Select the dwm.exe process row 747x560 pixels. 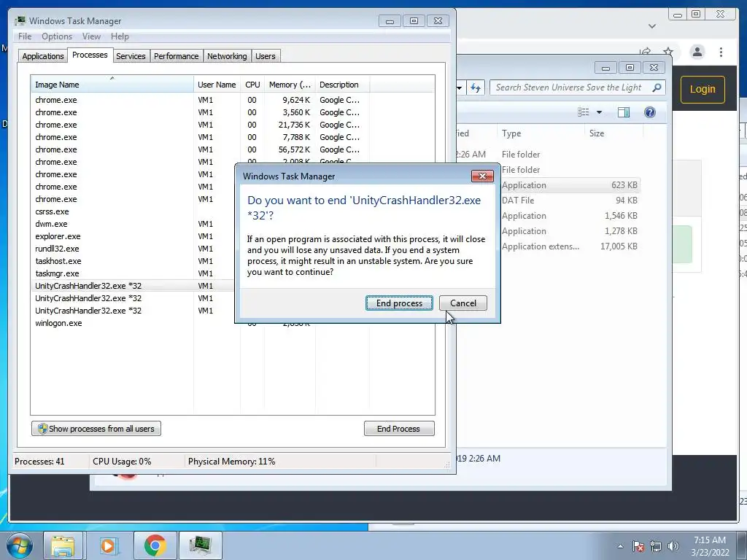[x=133, y=224]
